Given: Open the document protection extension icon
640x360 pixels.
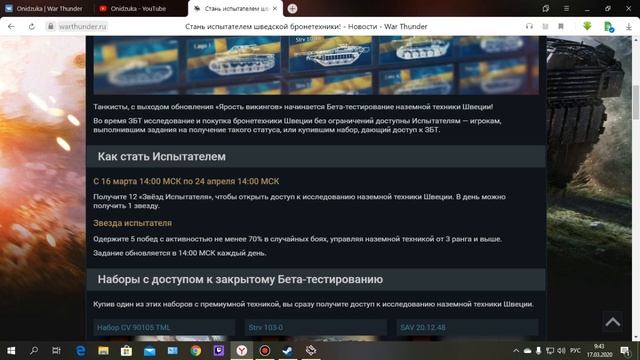Looking at the screenshot, I should [x=608, y=27].
